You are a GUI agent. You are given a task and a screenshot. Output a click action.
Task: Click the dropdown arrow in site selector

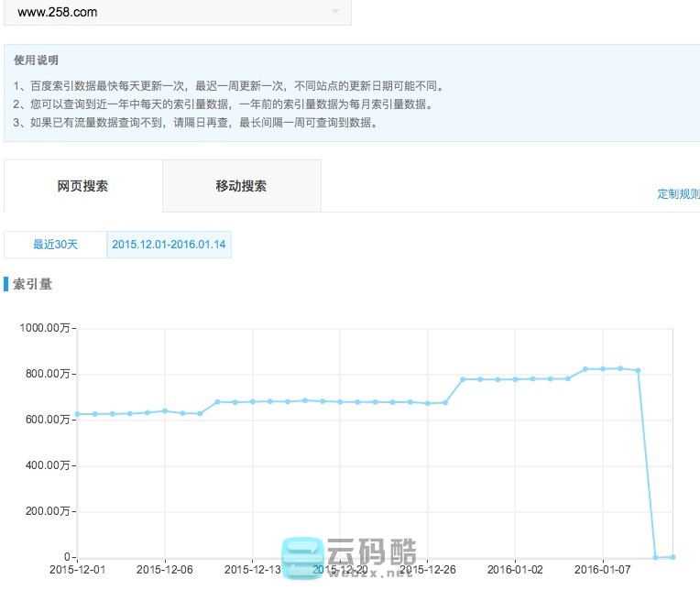[x=335, y=12]
